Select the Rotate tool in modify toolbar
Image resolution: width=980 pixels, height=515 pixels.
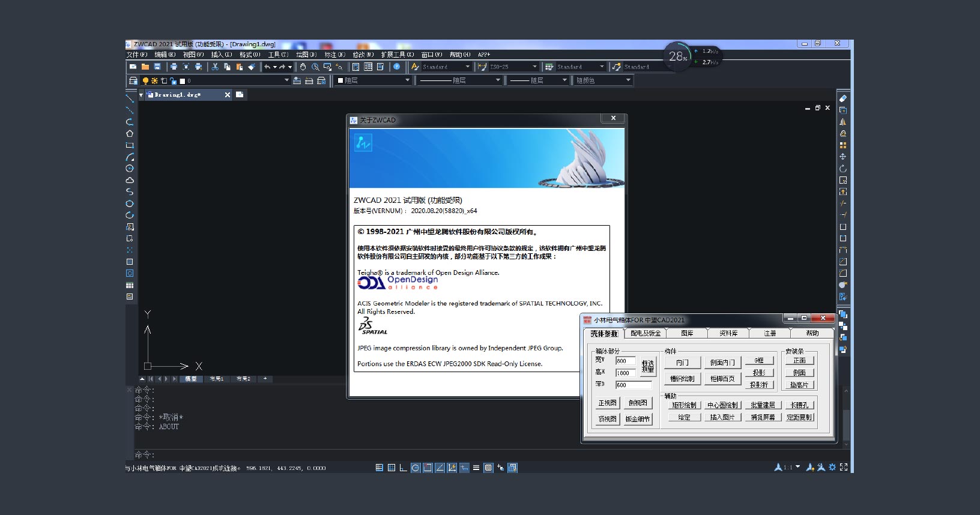[x=843, y=169]
